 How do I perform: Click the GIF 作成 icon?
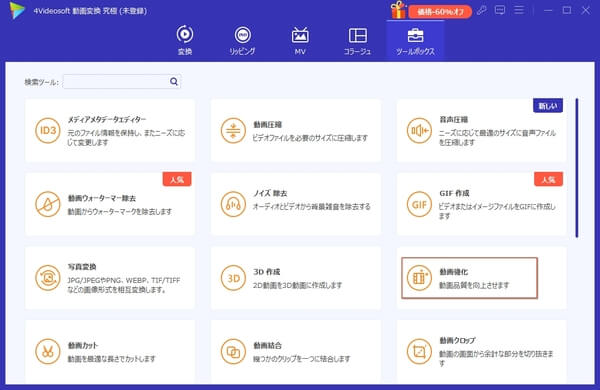(419, 204)
